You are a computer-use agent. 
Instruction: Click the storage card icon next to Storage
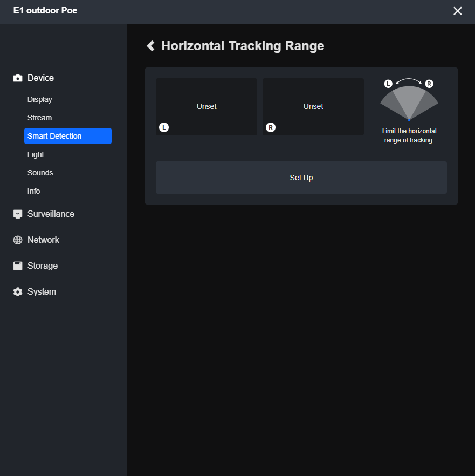(x=18, y=266)
